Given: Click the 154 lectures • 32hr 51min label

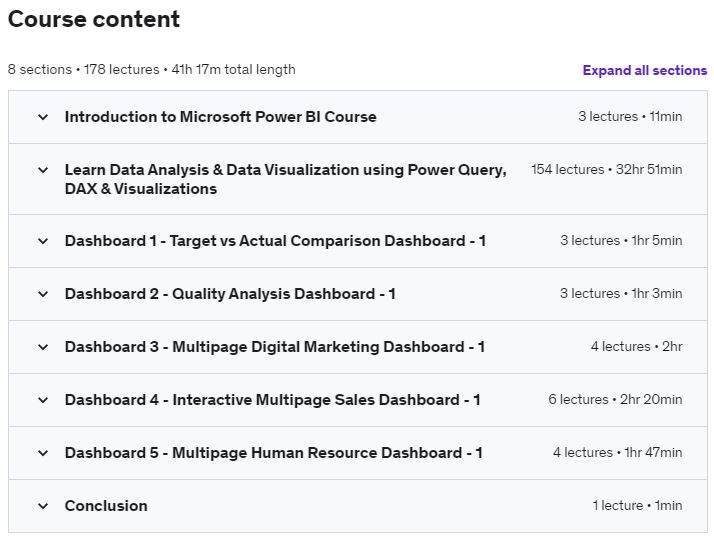Looking at the screenshot, I should coord(606,170).
